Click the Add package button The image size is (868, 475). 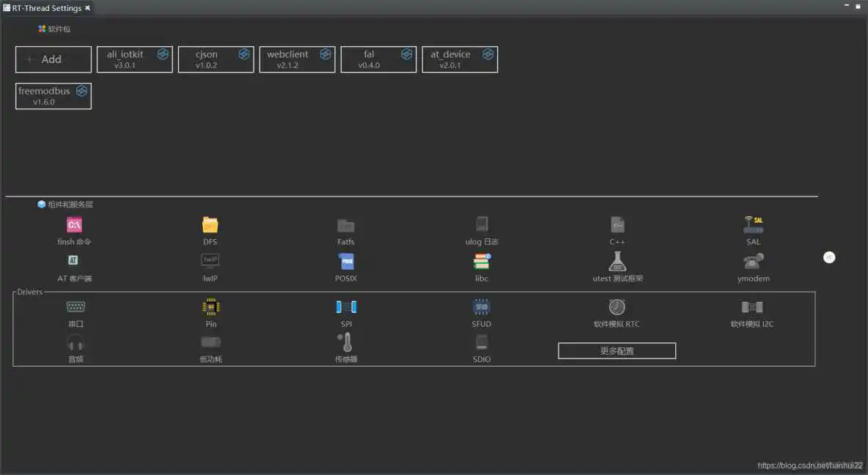coord(53,59)
